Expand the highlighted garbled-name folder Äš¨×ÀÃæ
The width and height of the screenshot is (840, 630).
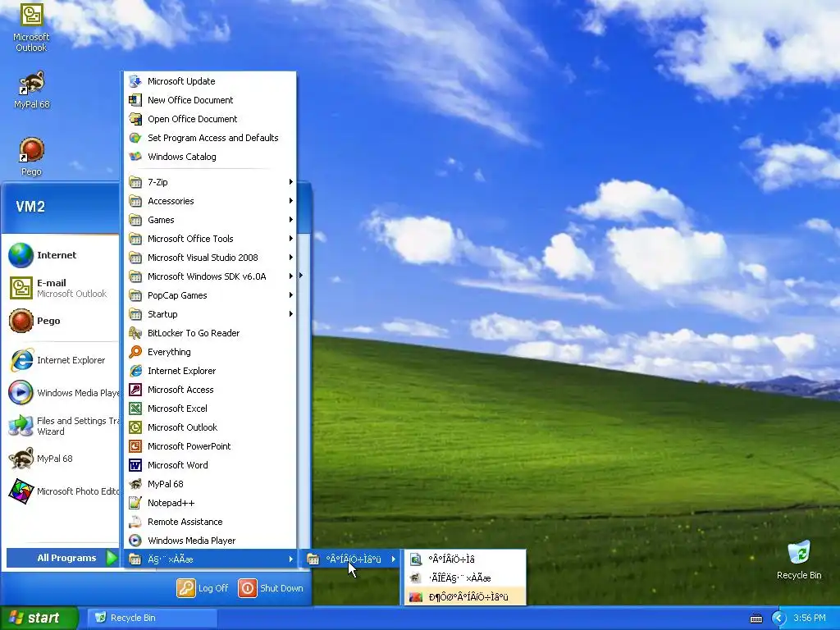210,559
